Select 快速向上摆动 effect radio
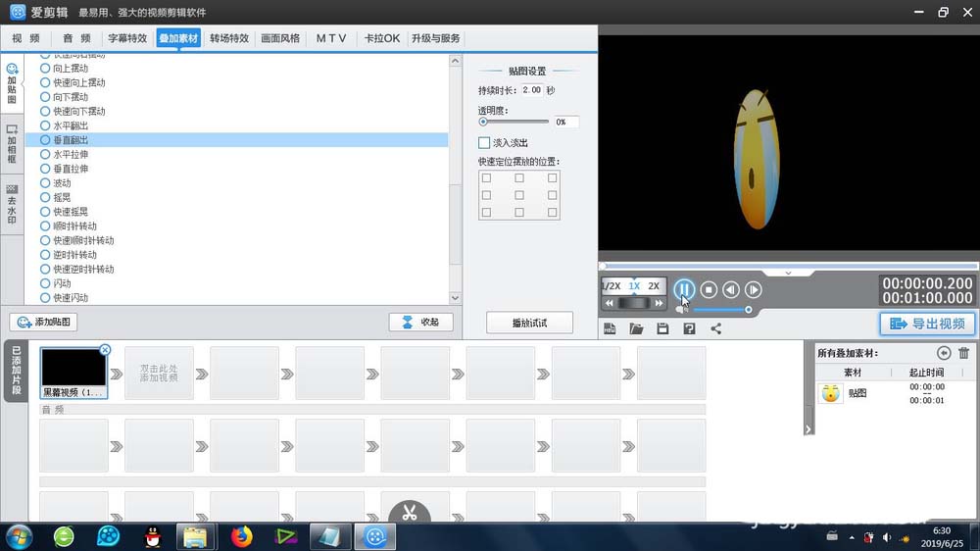 point(45,82)
